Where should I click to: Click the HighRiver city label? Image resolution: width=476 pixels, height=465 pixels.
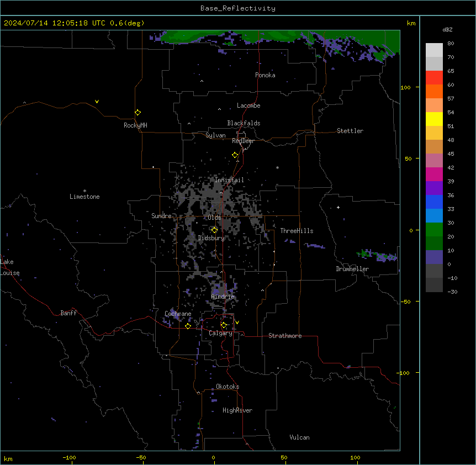point(237,410)
